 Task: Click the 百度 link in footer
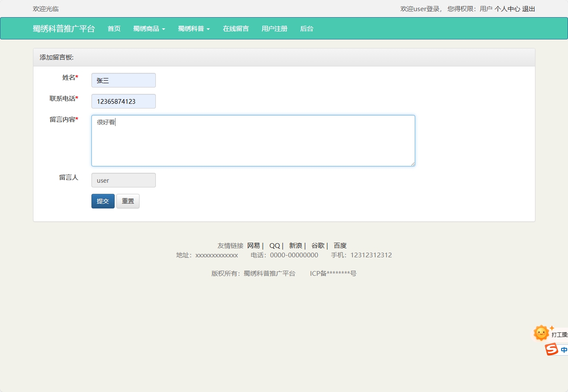340,245
